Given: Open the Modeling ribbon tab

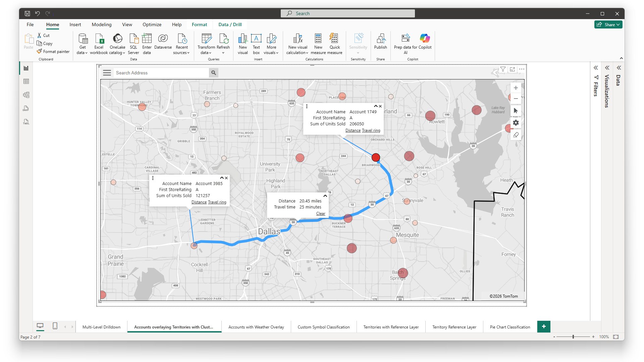Looking at the screenshot, I should click(102, 24).
